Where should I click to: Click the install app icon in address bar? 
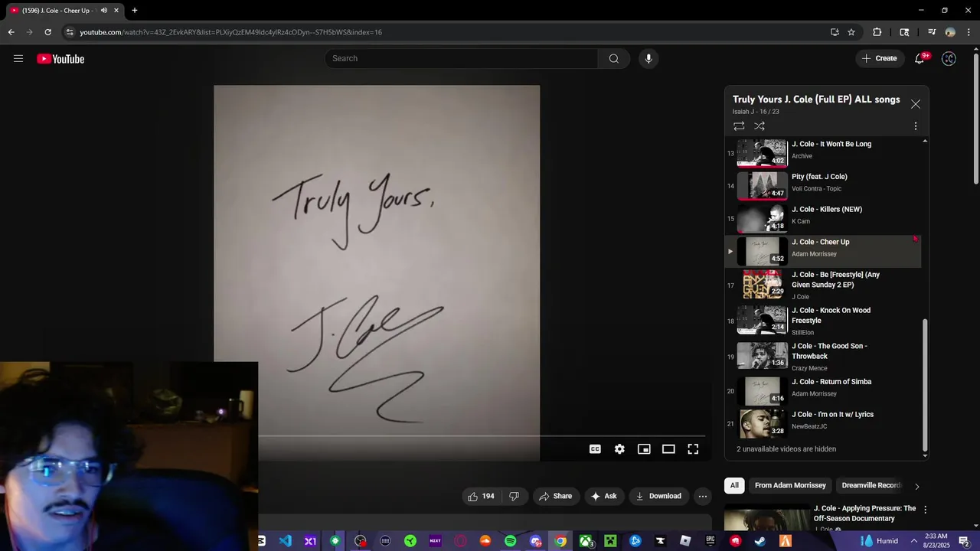point(835,32)
